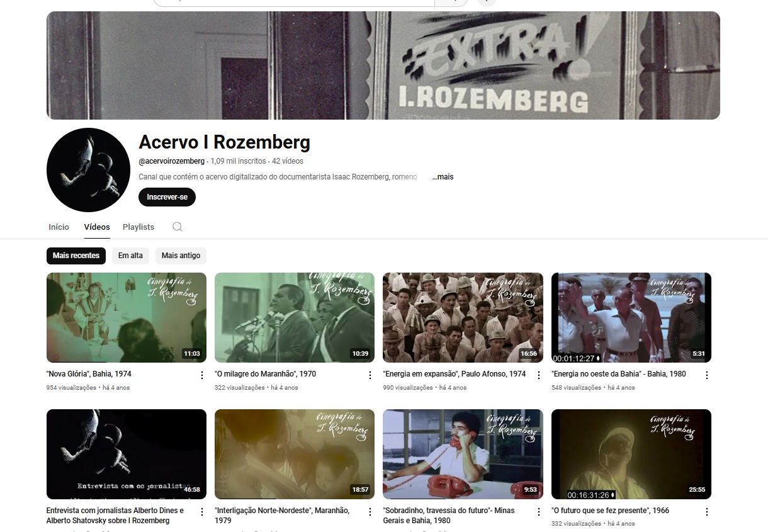768x532 pixels.
Task: Open the "Energia em expansão" workers thumbnail
Action: coord(463,317)
